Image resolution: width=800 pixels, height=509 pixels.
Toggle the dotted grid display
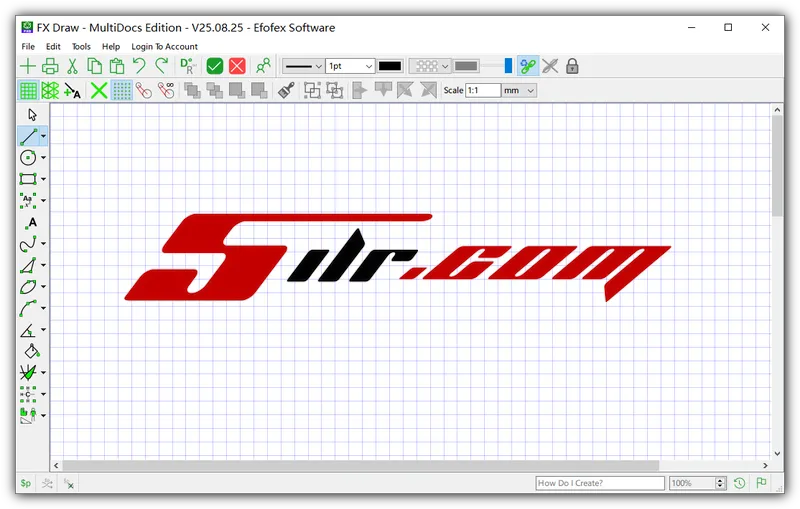coord(121,90)
